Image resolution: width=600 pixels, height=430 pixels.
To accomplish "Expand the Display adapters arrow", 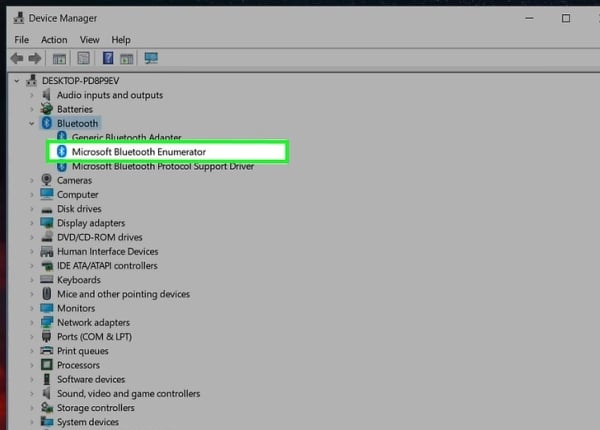I will tap(32, 223).
